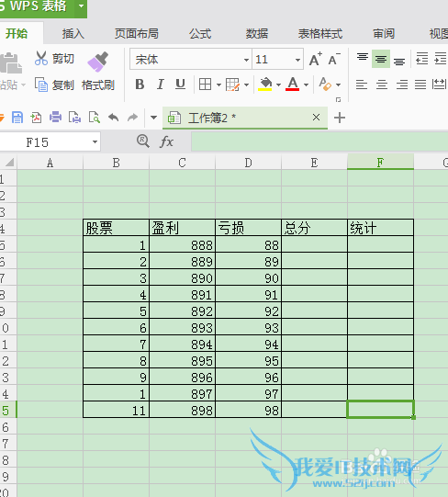The width and height of the screenshot is (448, 497).
Task: Open font color dropdown arrow
Action: [306, 85]
